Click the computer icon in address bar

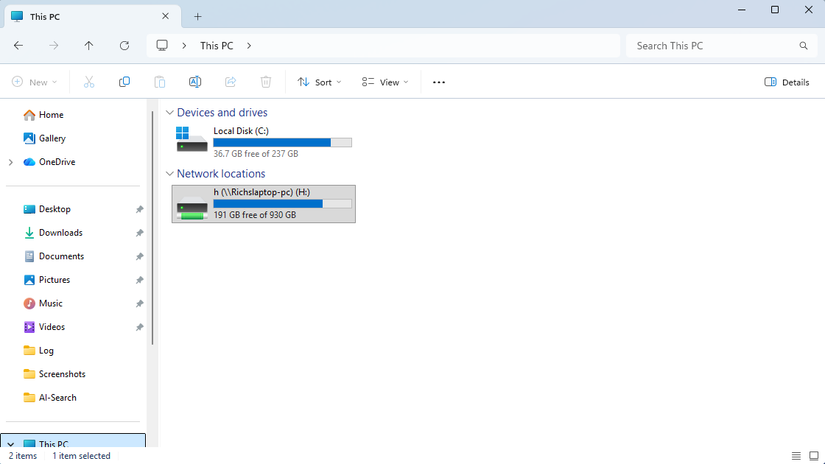pos(162,46)
